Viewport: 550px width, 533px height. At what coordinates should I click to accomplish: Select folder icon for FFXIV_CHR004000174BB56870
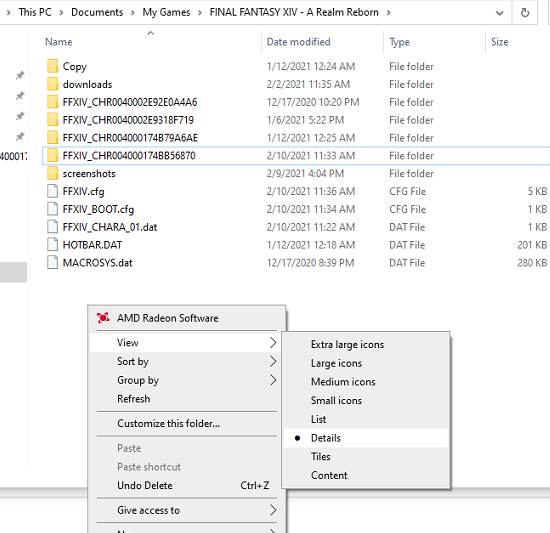point(52,155)
